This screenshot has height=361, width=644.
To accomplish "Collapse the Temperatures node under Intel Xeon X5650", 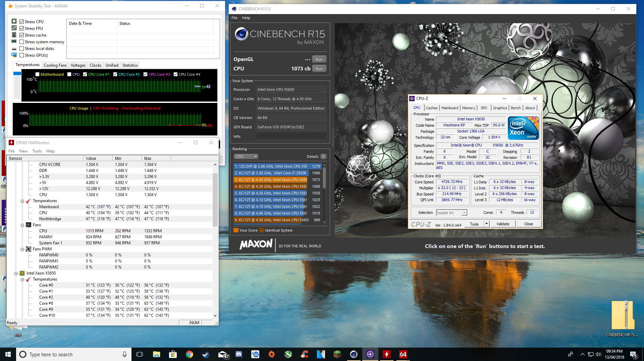I will 22,280.
